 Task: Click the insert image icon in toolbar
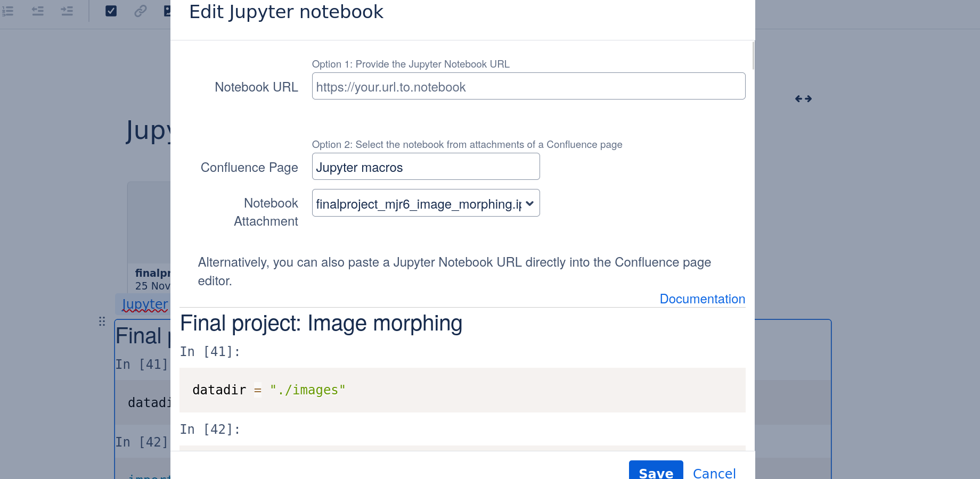coord(167,11)
